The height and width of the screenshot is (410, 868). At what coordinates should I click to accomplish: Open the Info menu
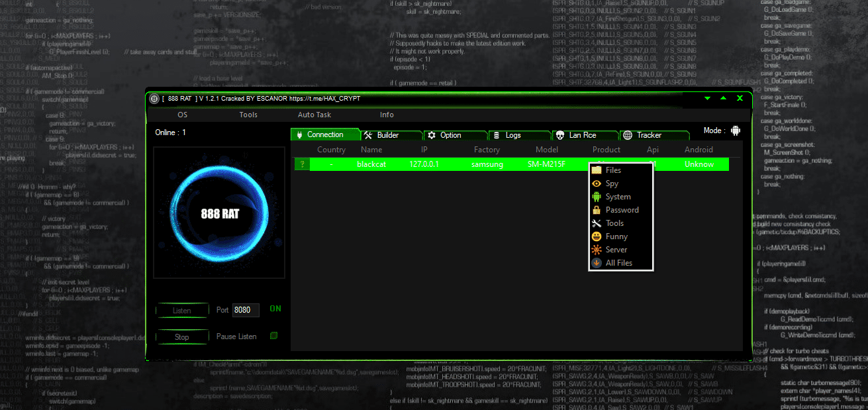(x=387, y=115)
